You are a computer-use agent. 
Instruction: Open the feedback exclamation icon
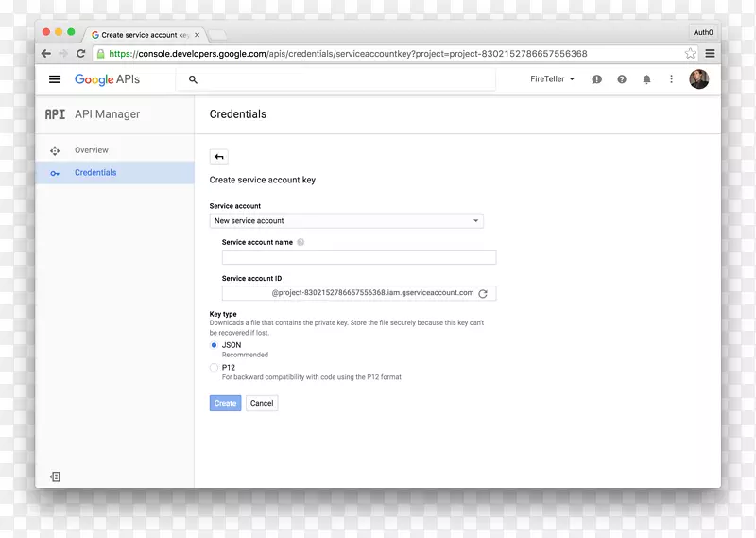coord(596,79)
